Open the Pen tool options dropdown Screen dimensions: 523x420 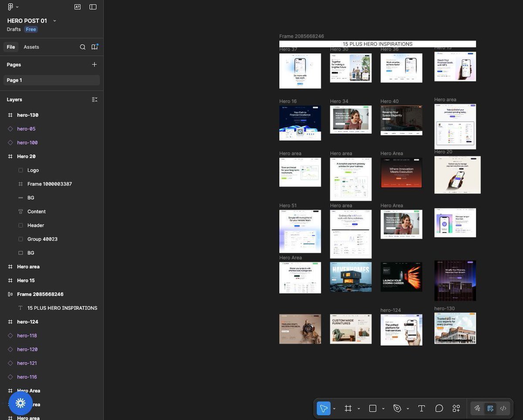[408, 409]
